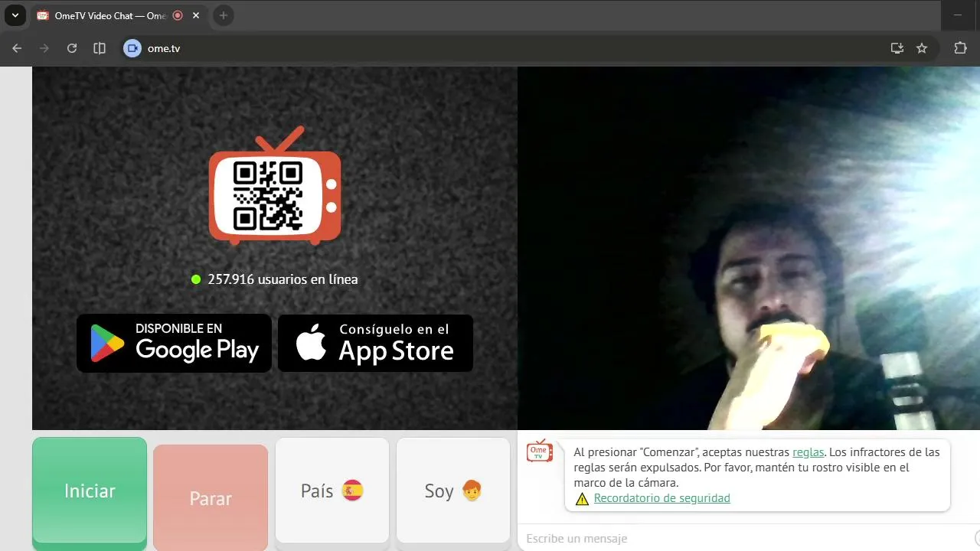Click the green online status dot
Screen dimensions: 980x551
(x=196, y=279)
